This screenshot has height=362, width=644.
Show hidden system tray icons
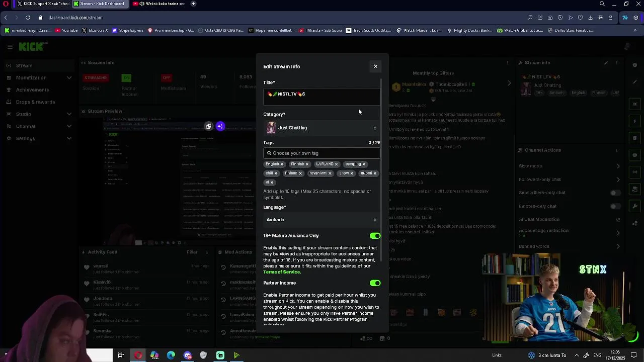[x=577, y=355]
